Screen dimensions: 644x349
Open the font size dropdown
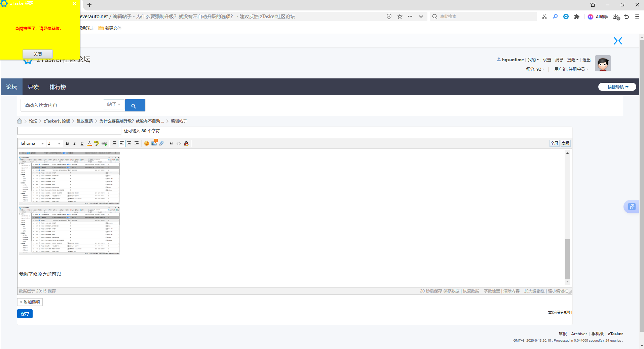click(x=54, y=143)
